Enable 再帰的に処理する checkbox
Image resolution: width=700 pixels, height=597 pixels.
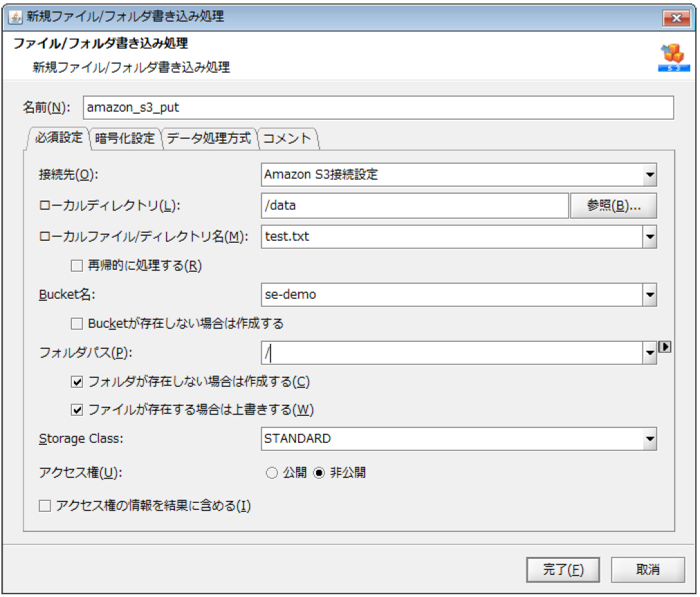[x=77, y=265]
